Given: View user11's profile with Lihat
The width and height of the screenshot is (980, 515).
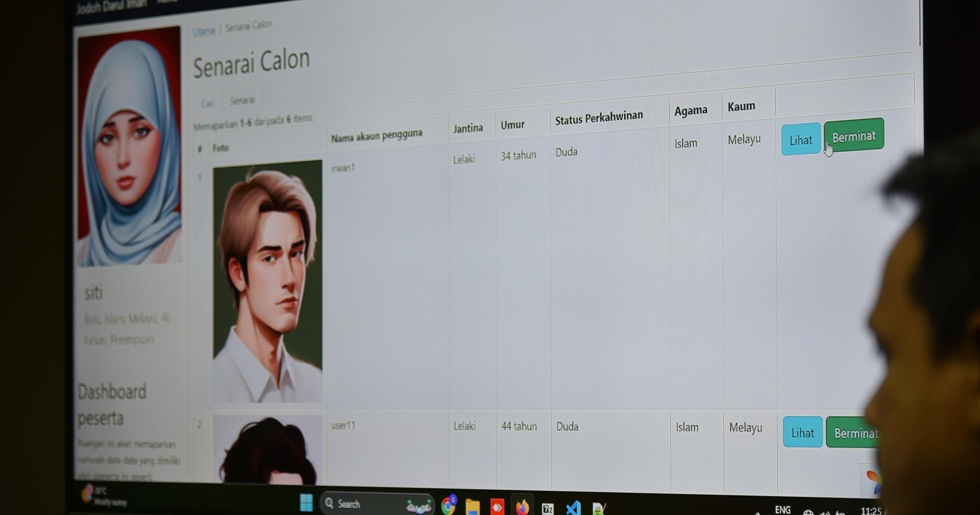Looking at the screenshot, I should pyautogui.click(x=802, y=433).
